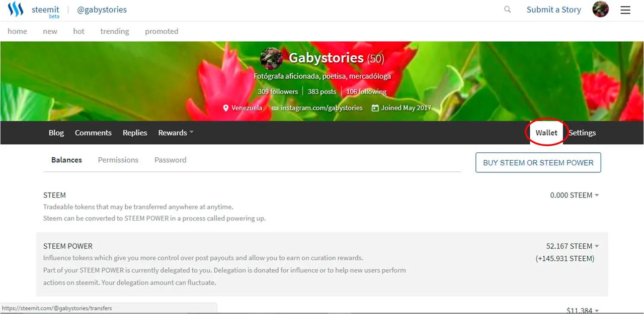Screen dimensions: 644x314
Task: Click the user avatar in header
Action: tap(601, 10)
